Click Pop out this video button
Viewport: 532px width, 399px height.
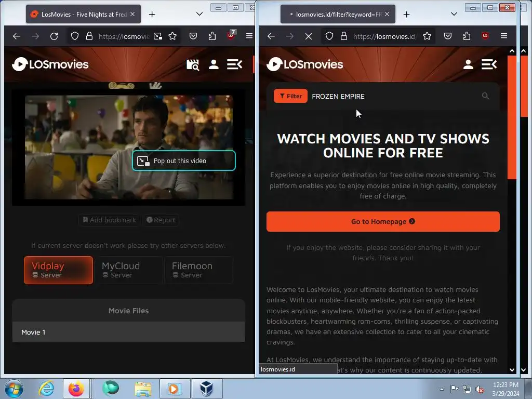184,161
